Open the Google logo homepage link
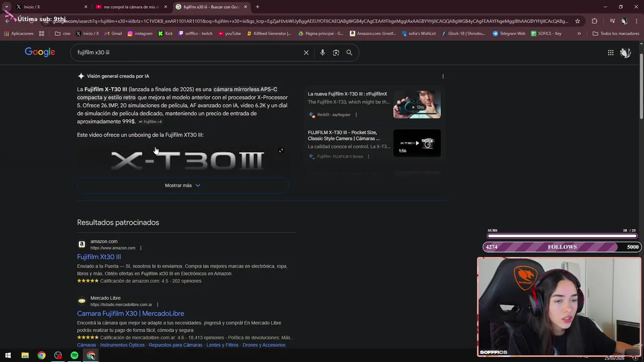Image resolution: width=644 pixels, height=362 pixels. [40, 52]
